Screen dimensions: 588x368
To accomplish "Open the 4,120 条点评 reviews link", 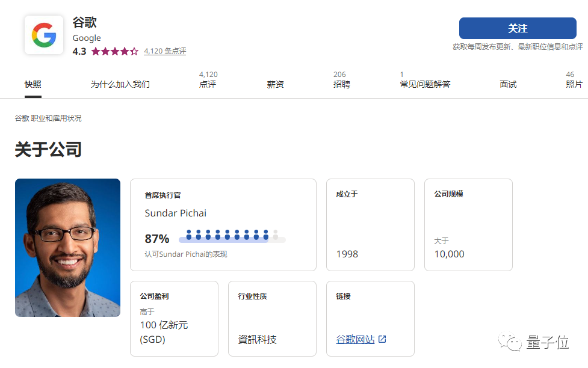I will pyautogui.click(x=165, y=51).
